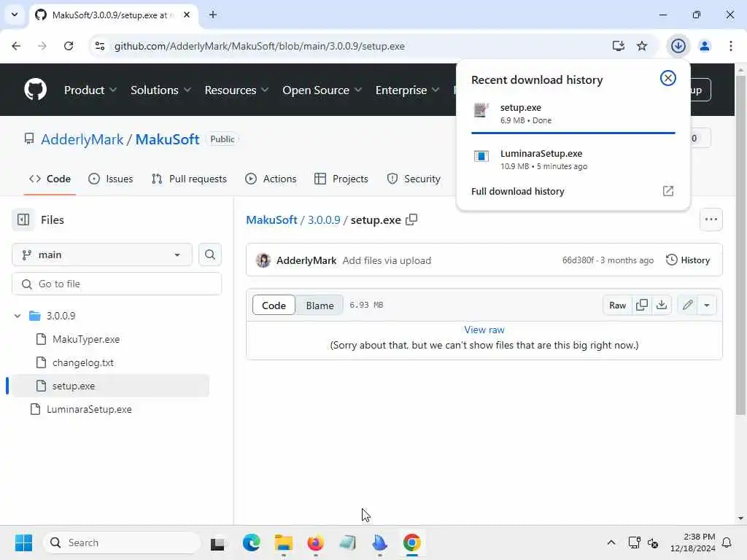The image size is (747, 560).
Task: Open the more file actions ellipsis button
Action: click(711, 219)
